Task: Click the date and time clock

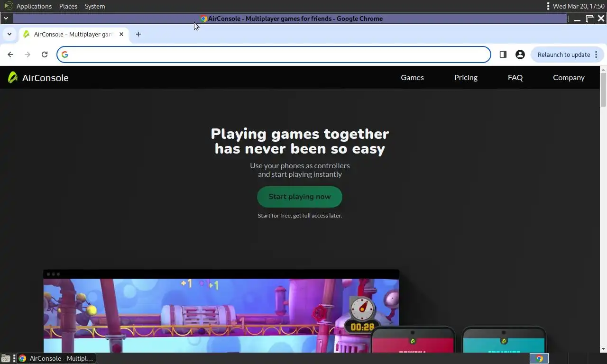Action: (x=579, y=6)
